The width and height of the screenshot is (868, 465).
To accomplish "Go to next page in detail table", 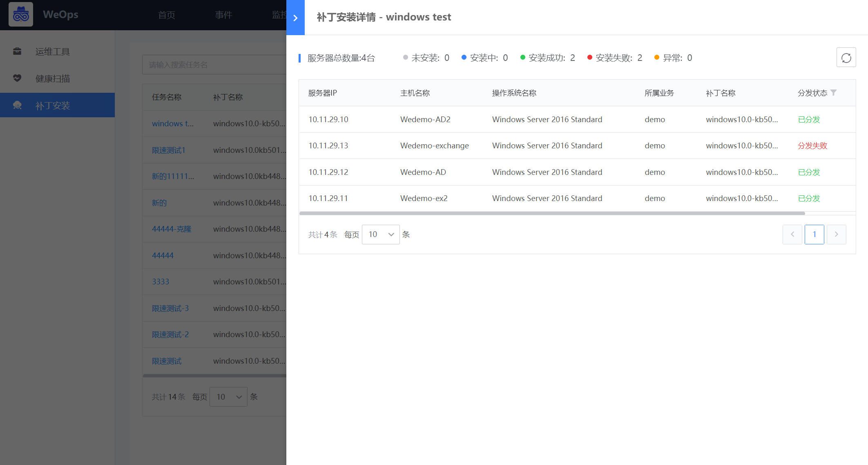I will coord(836,234).
